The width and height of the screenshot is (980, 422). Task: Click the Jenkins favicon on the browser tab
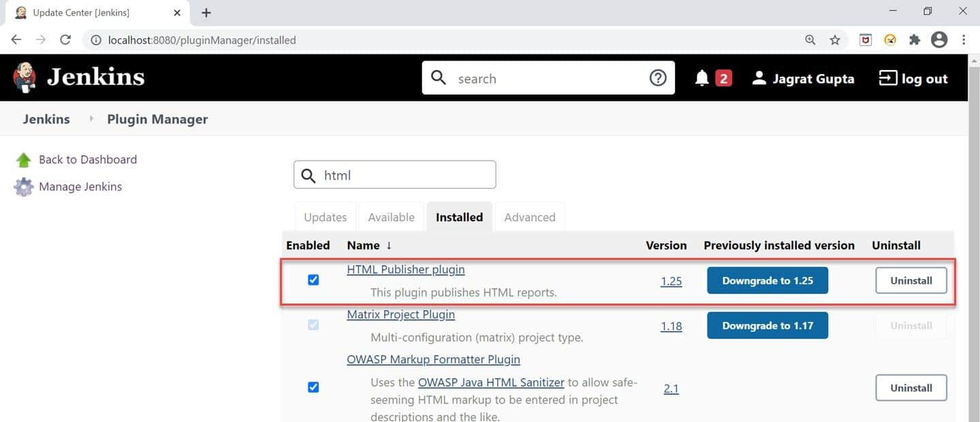(x=21, y=13)
